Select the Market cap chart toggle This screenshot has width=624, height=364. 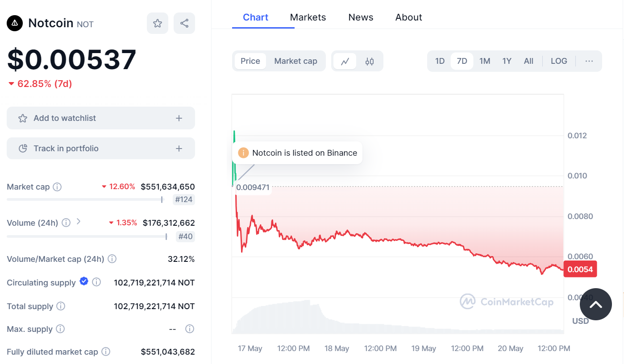(295, 61)
